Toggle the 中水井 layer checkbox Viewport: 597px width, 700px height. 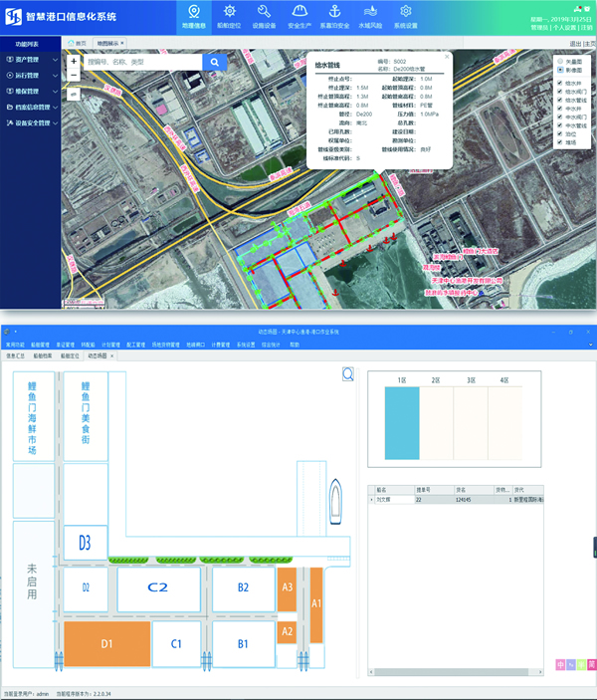560,108
